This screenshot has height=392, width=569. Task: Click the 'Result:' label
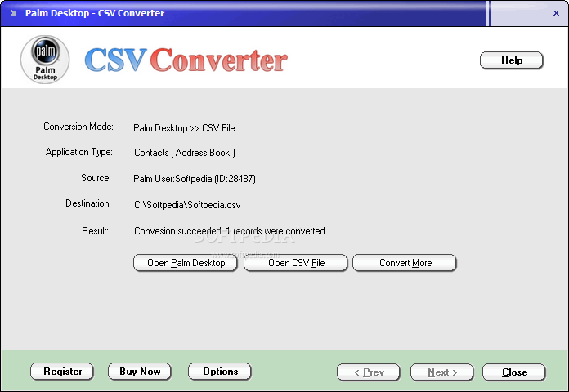[x=95, y=231]
